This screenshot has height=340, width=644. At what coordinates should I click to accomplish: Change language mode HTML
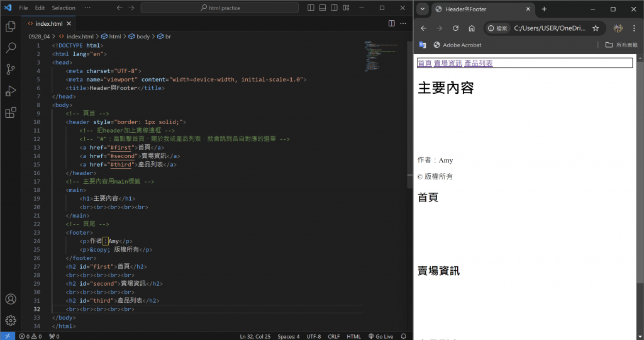pyautogui.click(x=353, y=336)
